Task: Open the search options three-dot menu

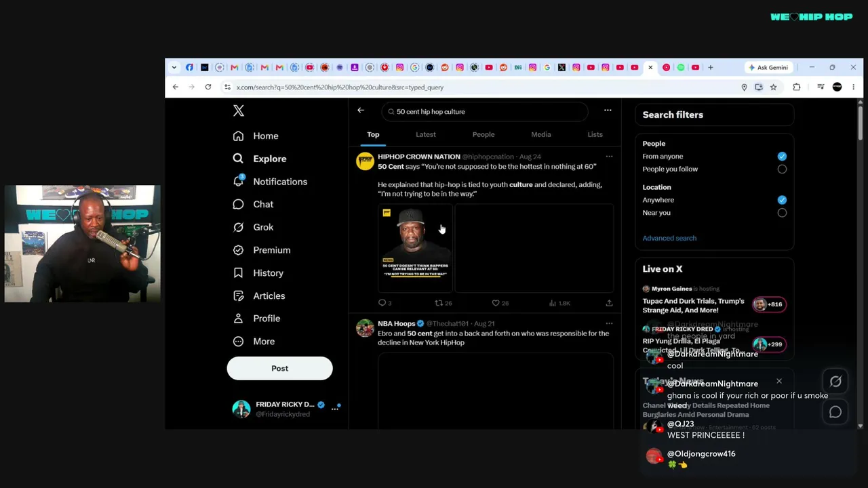Action: coord(608,110)
